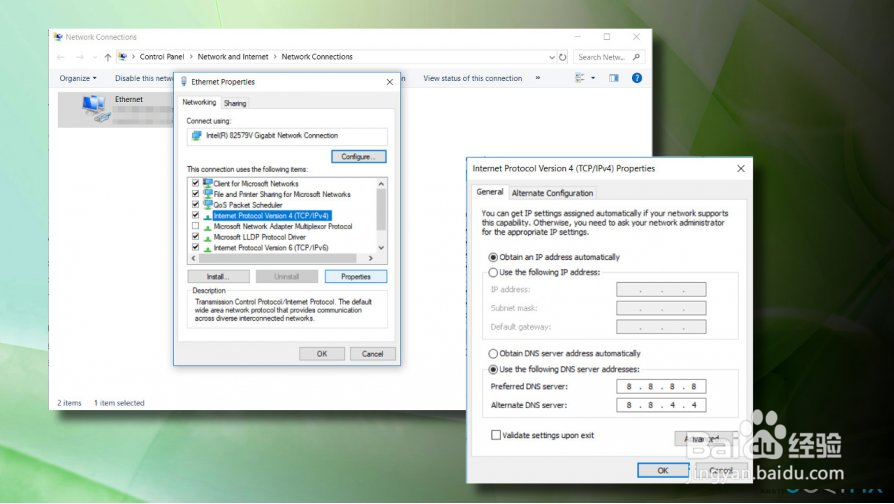Click View status of this connection
The height and width of the screenshot is (504, 894).
(473, 78)
